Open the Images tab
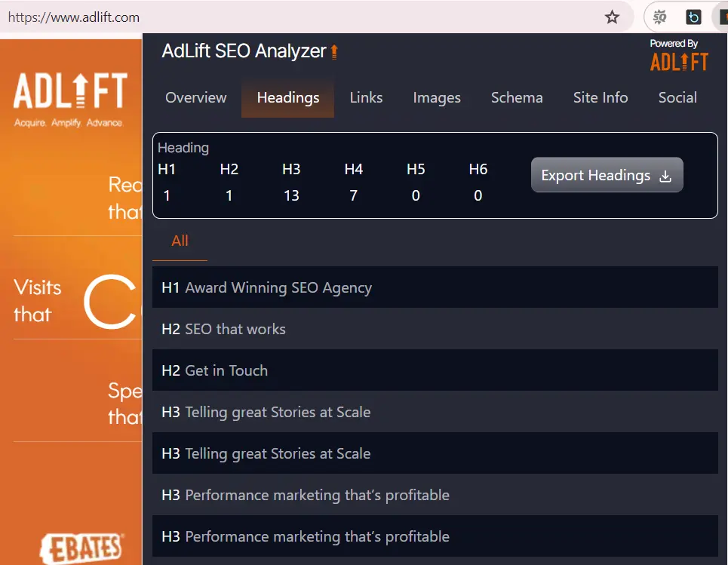This screenshot has width=728, height=565. tap(437, 98)
